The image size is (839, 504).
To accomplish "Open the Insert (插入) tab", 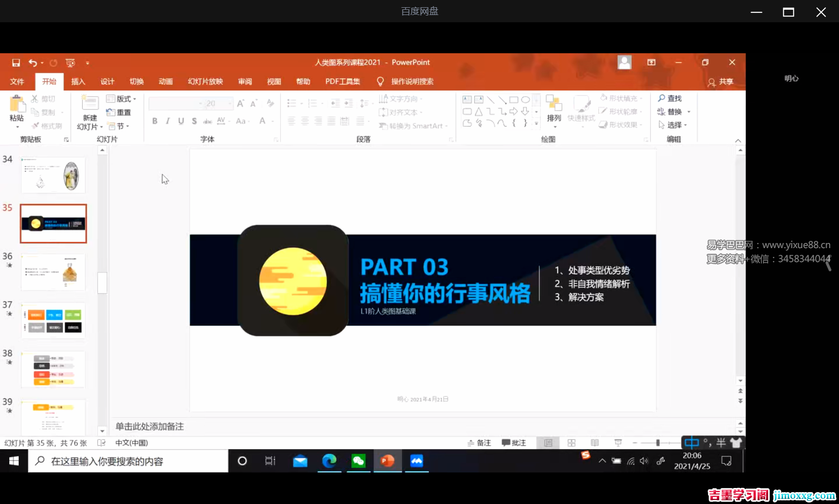I will [78, 82].
